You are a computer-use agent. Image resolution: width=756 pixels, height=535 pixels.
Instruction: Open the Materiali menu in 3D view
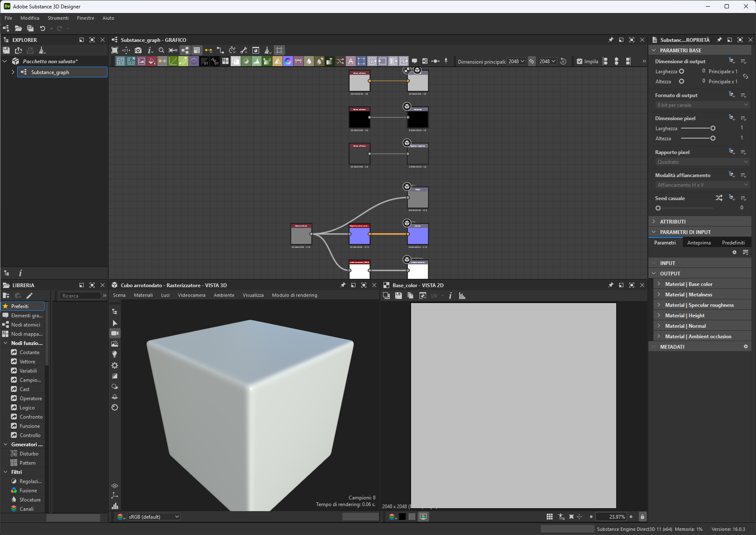143,295
